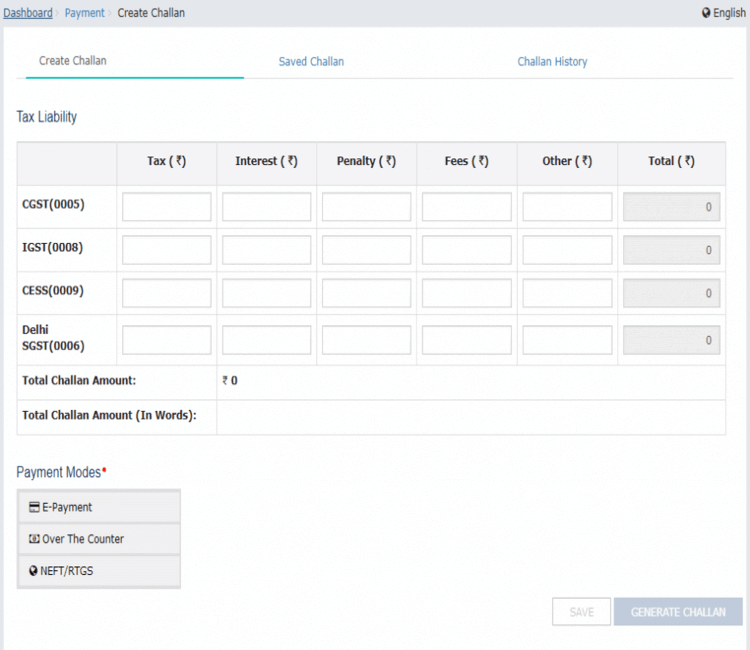Click the CESS(0009) Total field
The width and height of the screenshot is (750, 650).
[x=672, y=293]
